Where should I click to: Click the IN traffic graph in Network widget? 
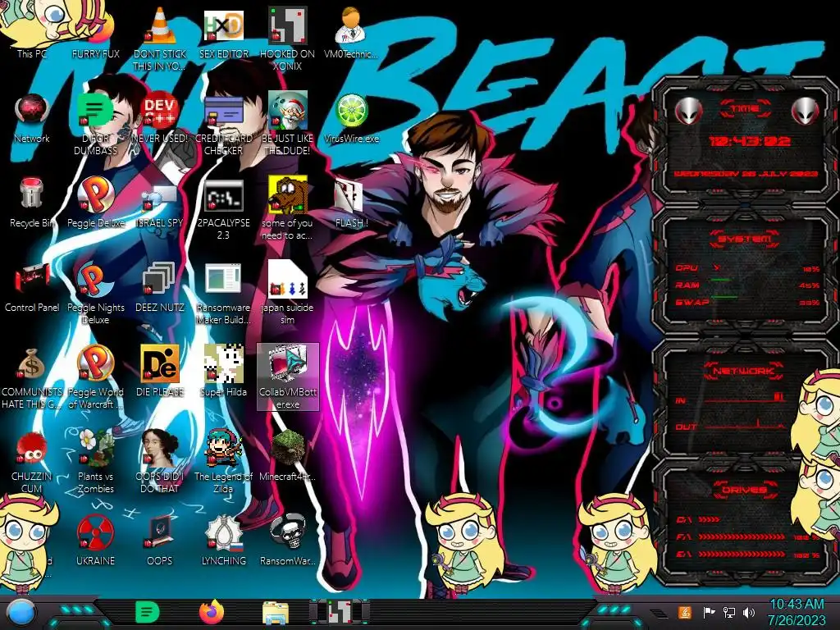click(746, 399)
